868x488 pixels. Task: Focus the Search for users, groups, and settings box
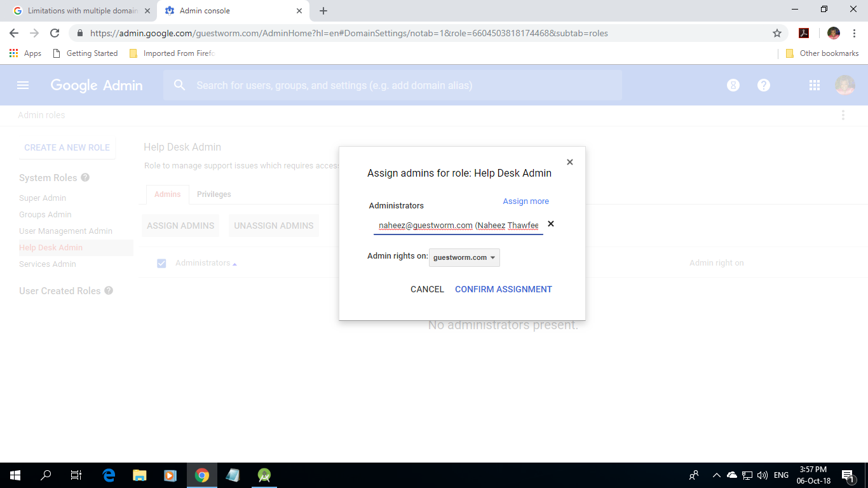coord(392,85)
